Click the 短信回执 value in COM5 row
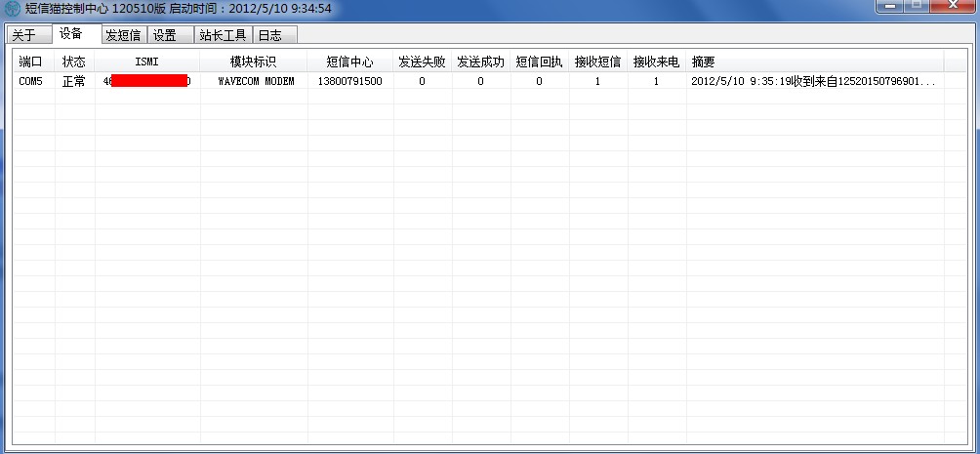The image size is (980, 454). 540,81
